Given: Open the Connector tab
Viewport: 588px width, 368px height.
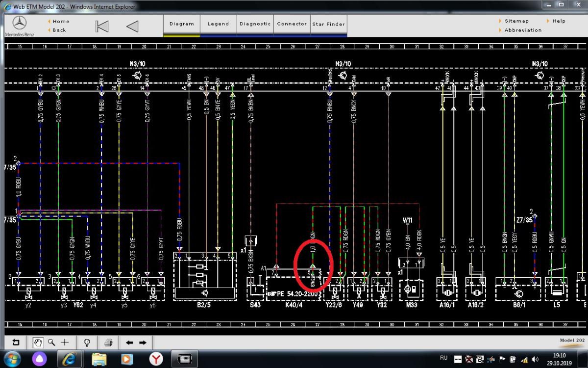Looking at the screenshot, I should [x=292, y=24].
